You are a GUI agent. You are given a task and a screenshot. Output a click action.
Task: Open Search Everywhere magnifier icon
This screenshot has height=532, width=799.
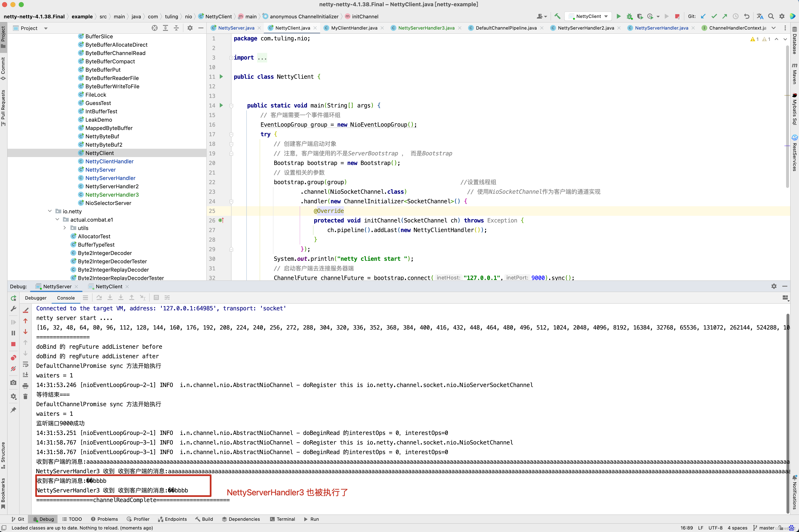[x=771, y=16]
